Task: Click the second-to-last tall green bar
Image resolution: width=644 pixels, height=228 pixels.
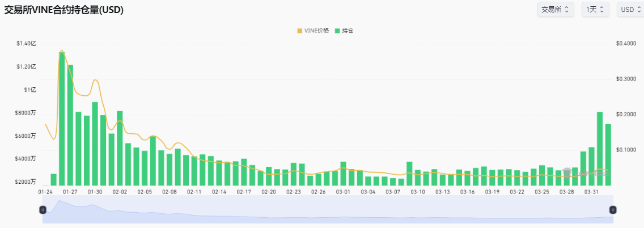Action: [x=600, y=149]
